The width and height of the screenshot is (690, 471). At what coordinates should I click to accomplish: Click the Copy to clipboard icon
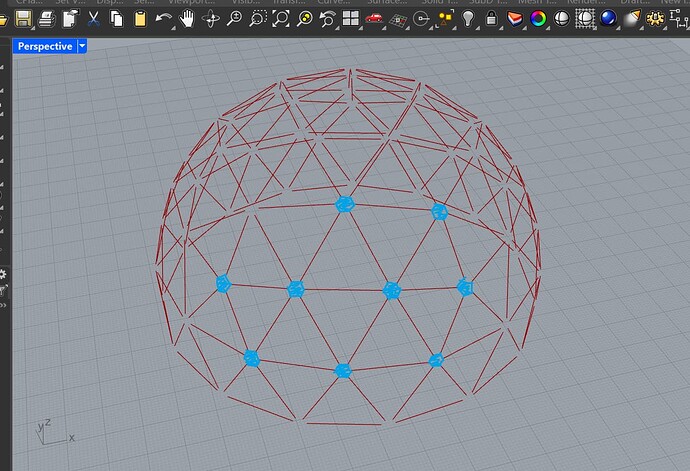pyautogui.click(x=117, y=19)
